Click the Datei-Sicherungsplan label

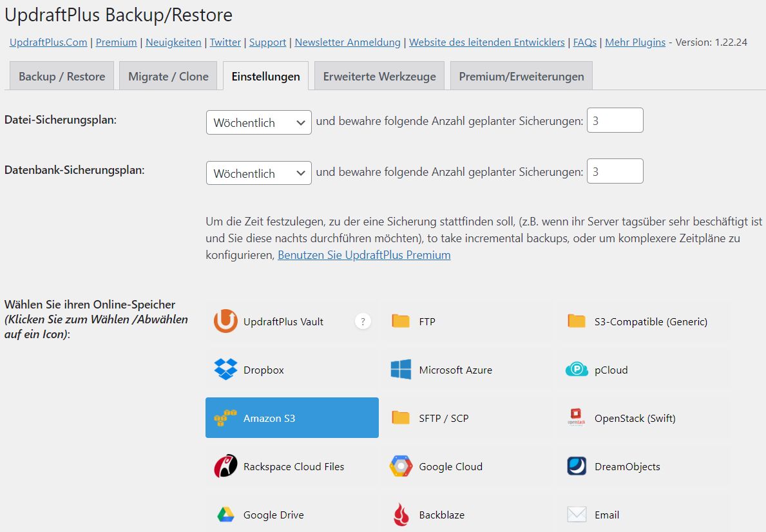coord(61,120)
